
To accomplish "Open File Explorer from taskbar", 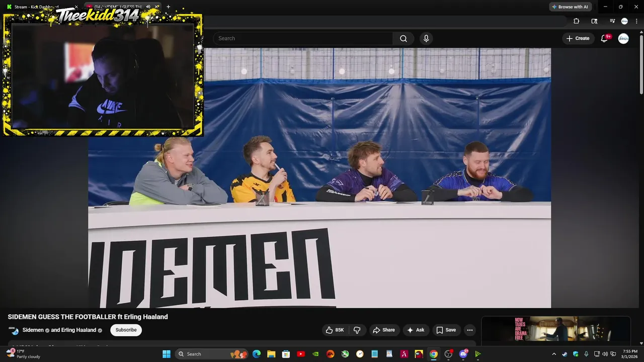I will 271,354.
